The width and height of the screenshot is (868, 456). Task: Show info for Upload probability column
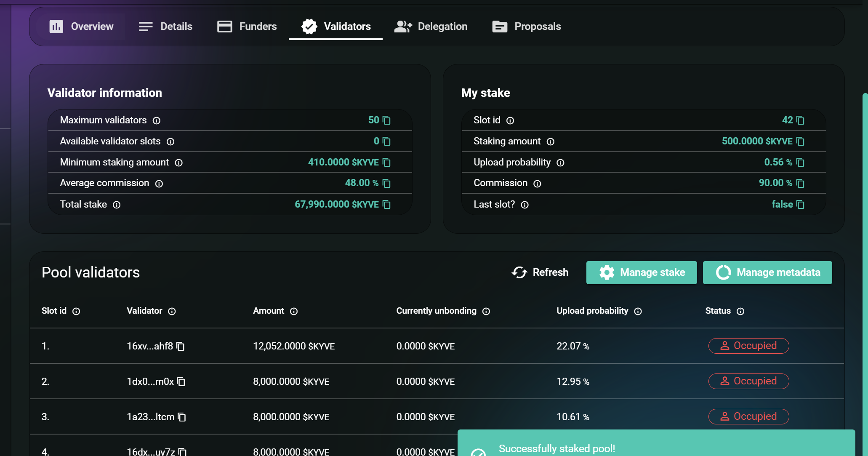pos(638,311)
